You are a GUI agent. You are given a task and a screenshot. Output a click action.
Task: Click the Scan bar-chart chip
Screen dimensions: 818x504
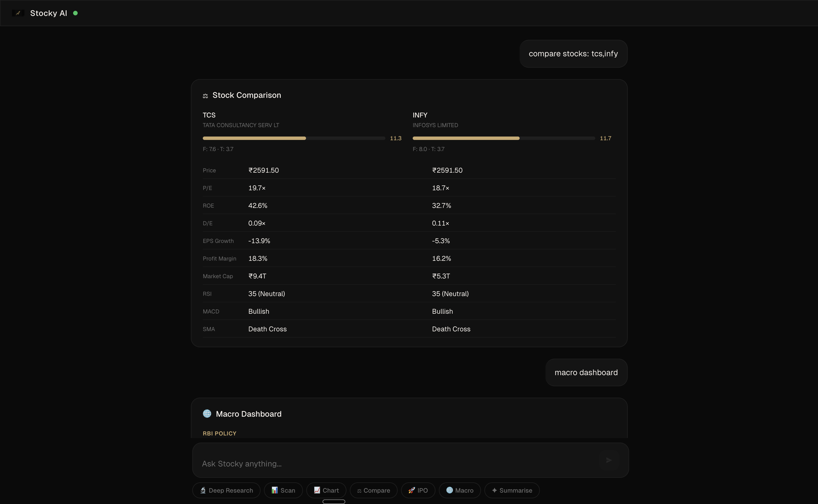pyautogui.click(x=283, y=490)
